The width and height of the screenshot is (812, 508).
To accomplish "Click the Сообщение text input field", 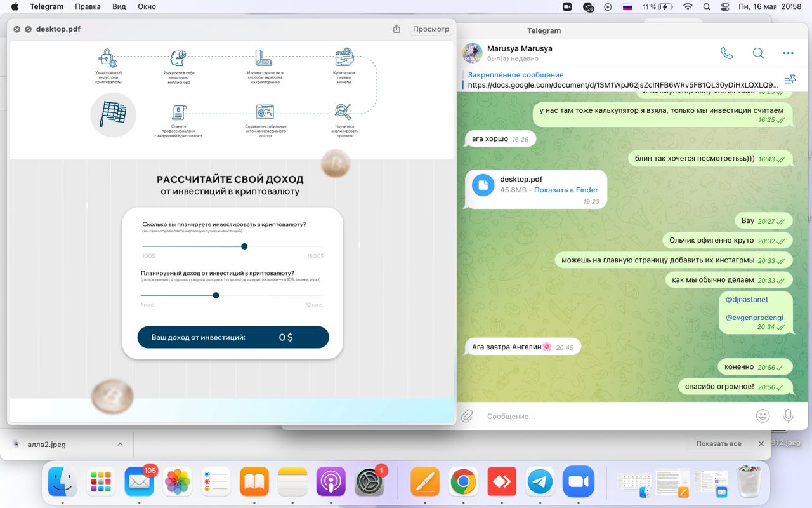I will [x=609, y=416].
